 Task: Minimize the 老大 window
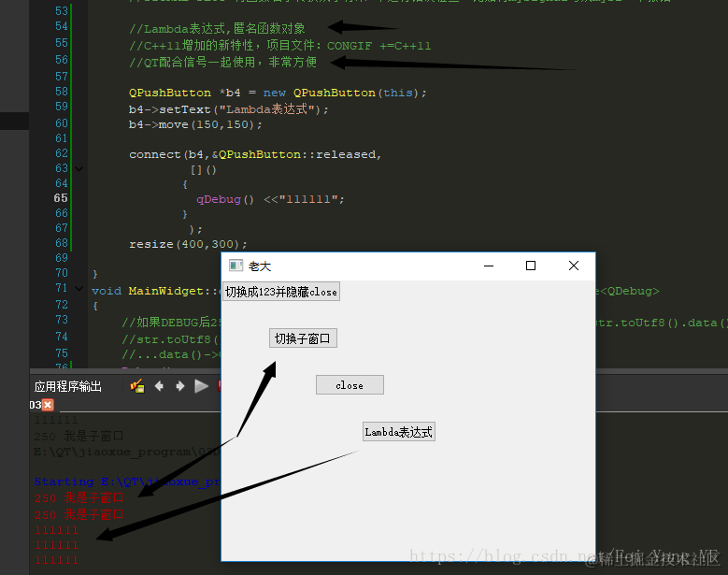click(489, 266)
